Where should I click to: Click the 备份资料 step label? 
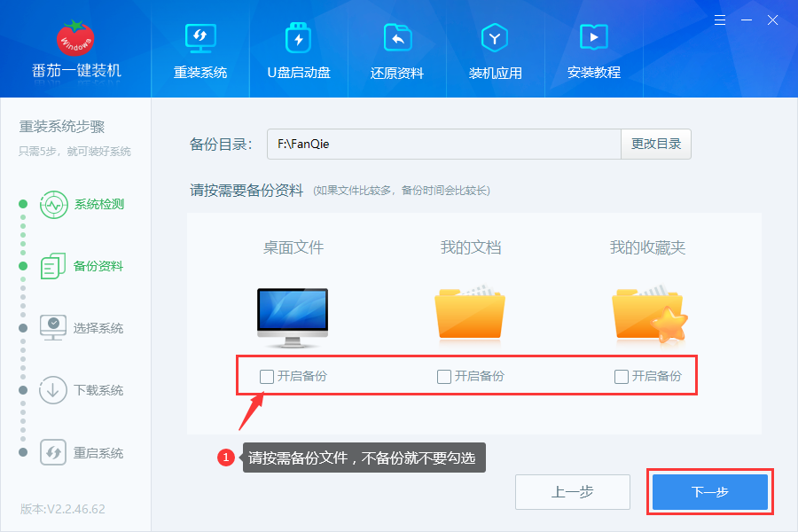pyautogui.click(x=98, y=266)
